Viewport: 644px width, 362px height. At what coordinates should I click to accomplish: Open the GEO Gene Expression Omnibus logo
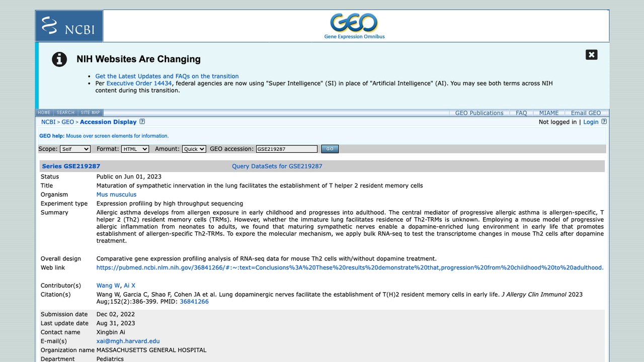(354, 26)
